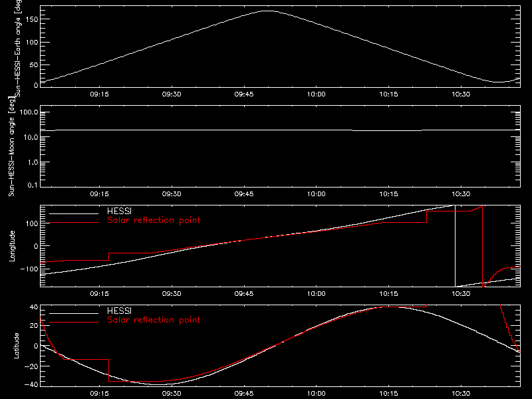Image resolution: width=532 pixels, height=399 pixels.
Task: Click the "20" tick on Latitude axis
Action: click(x=34, y=326)
